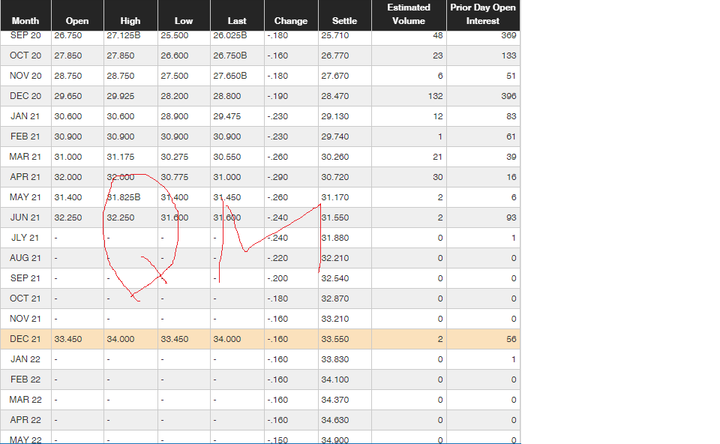The height and width of the screenshot is (444, 720).
Task: Click the NOV 20 last price 27.650B
Action: (230, 76)
